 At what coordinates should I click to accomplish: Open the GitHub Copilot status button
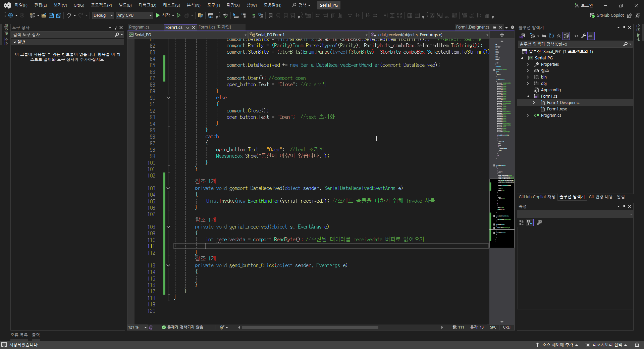coord(607,15)
